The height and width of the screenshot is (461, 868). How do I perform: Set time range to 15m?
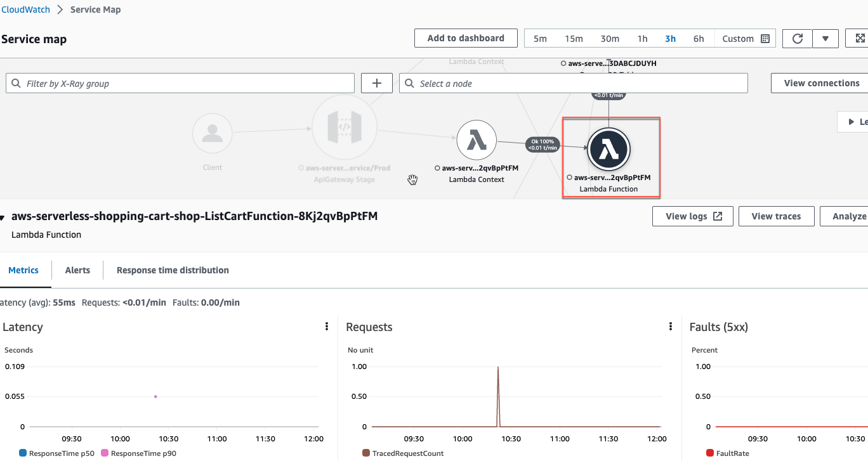pos(574,39)
